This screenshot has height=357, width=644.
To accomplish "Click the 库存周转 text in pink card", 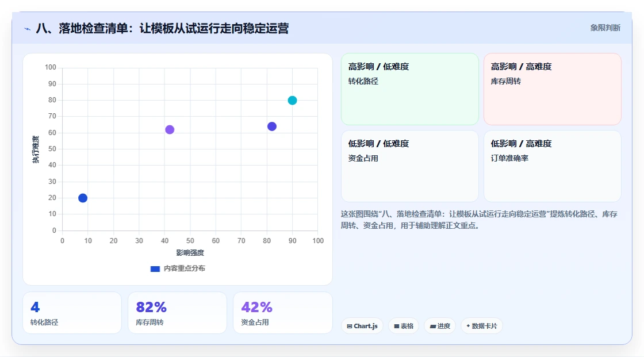I will (505, 81).
